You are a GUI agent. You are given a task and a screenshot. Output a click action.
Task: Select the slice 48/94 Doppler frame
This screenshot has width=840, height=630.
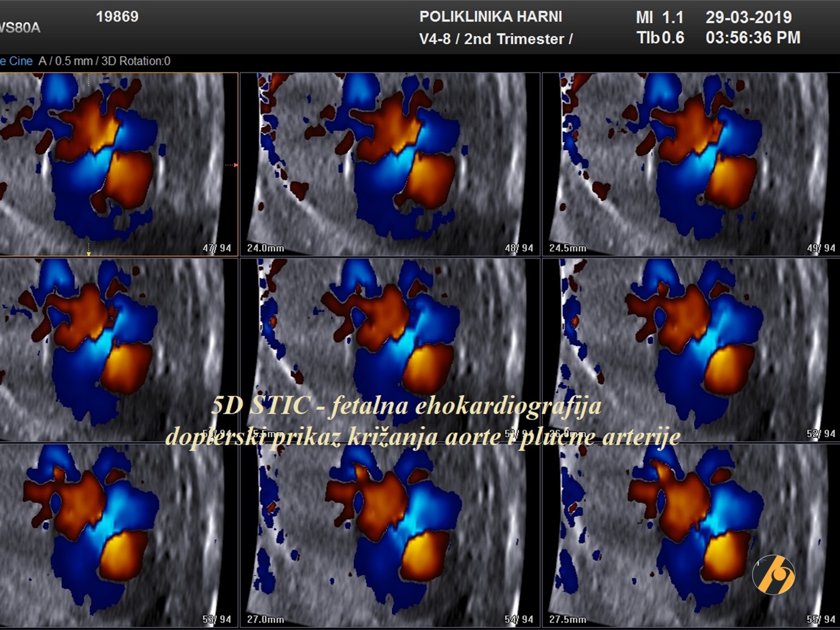390,165
